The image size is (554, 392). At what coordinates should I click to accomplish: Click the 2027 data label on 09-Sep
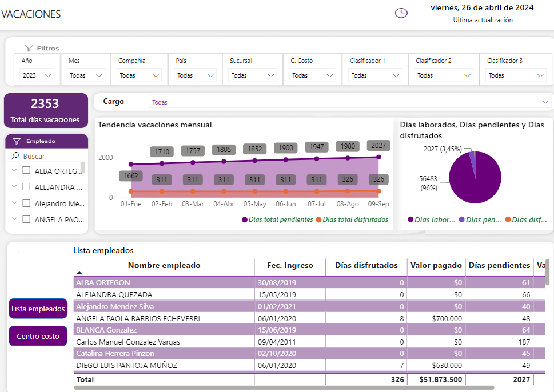coord(377,145)
